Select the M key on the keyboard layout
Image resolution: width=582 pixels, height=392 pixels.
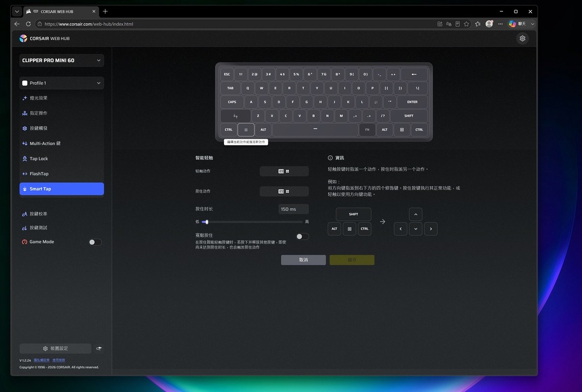coord(341,116)
